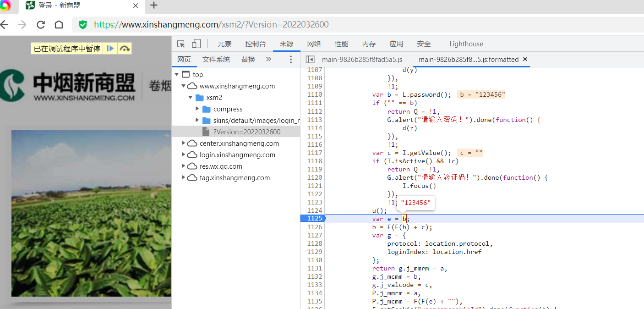Click the xsm2 folder icon
The image size is (644, 309).
point(199,98)
